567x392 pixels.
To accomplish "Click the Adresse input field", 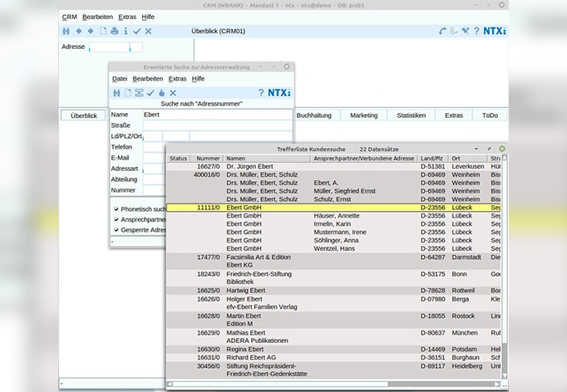I will (x=109, y=47).
